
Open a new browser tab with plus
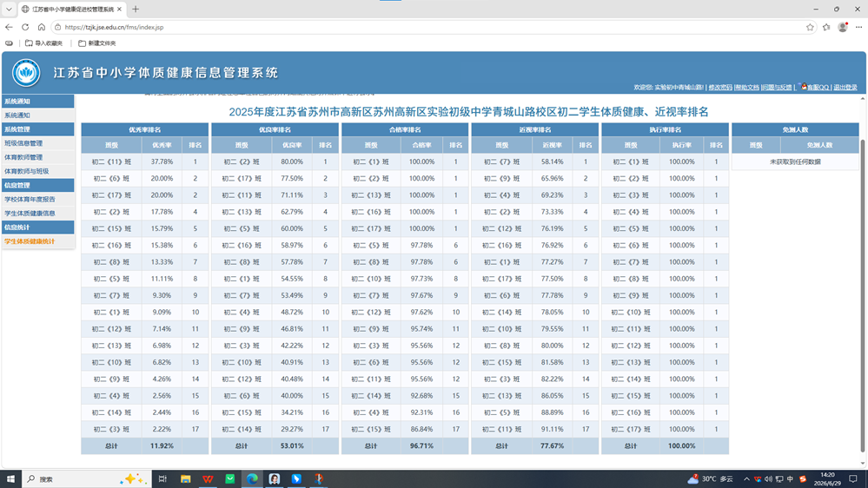pos(136,9)
